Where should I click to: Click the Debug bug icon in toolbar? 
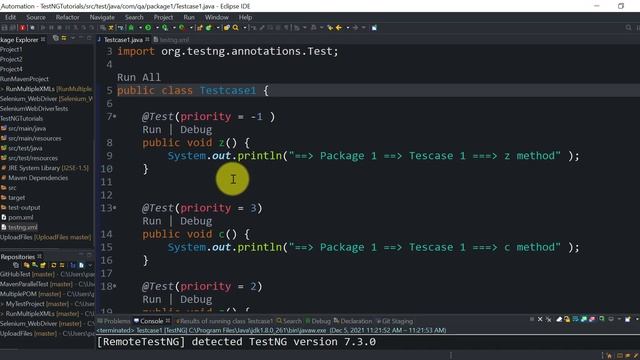131,28
